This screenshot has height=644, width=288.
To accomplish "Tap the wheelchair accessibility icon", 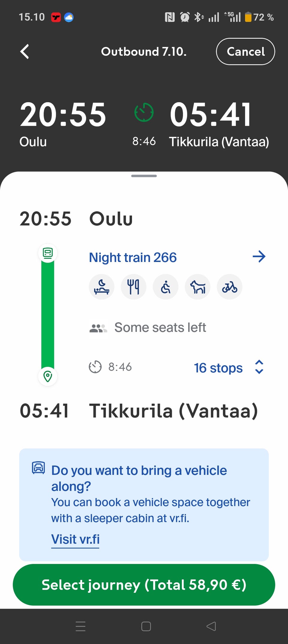I will tap(166, 287).
